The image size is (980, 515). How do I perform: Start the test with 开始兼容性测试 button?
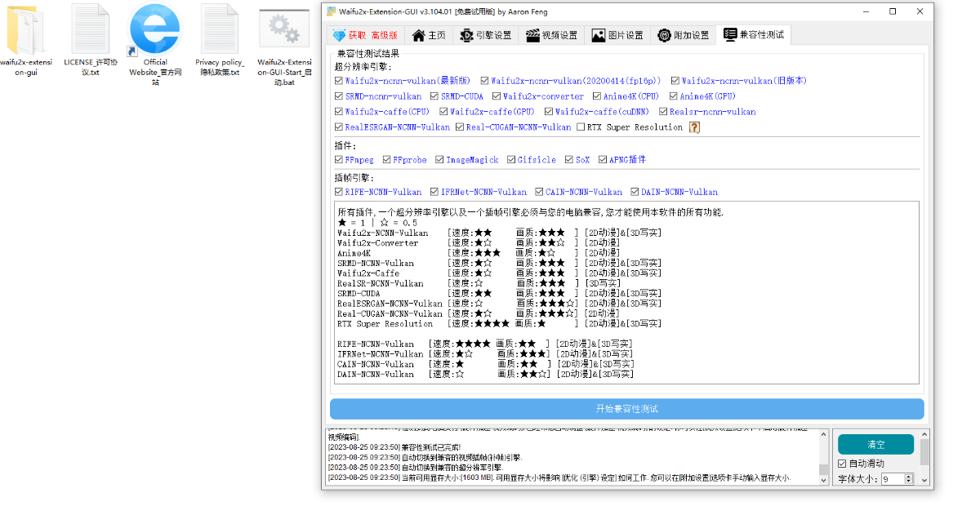point(627,409)
